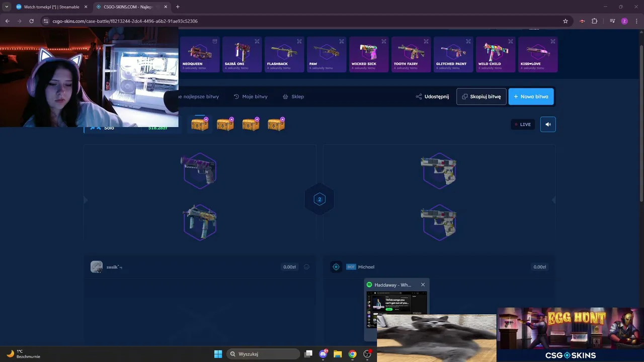This screenshot has width=644, height=362.
Task: Select the fourth golden case in the battle row
Action: (x=276, y=124)
